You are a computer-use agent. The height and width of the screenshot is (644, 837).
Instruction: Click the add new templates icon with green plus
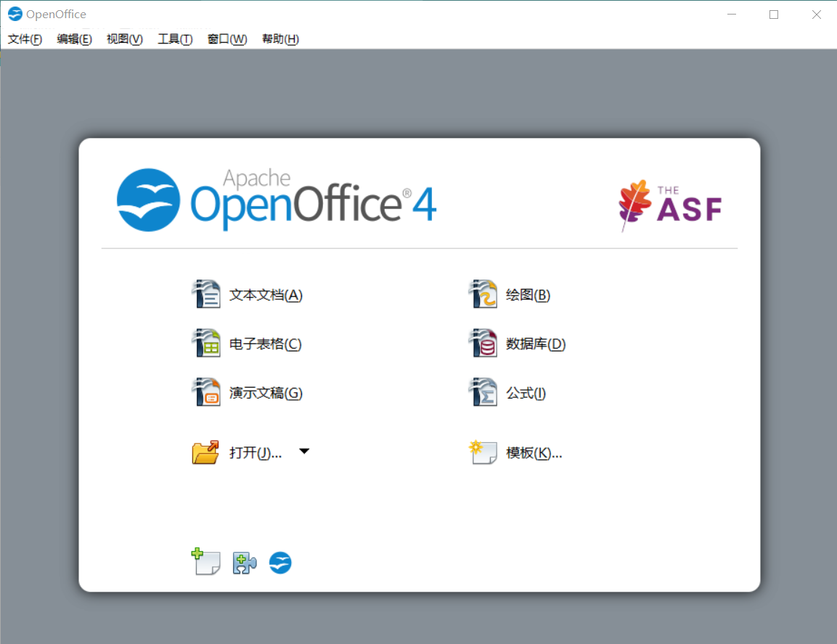coord(205,562)
